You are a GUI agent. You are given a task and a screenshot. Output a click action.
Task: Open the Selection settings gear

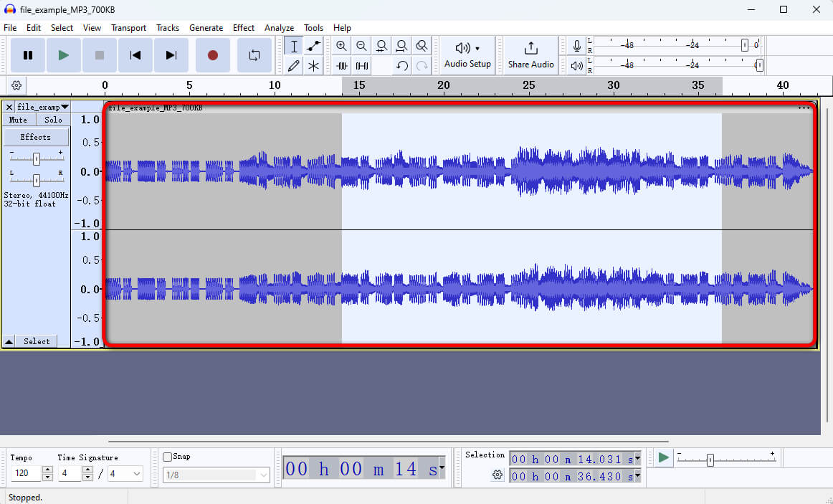[x=498, y=475]
